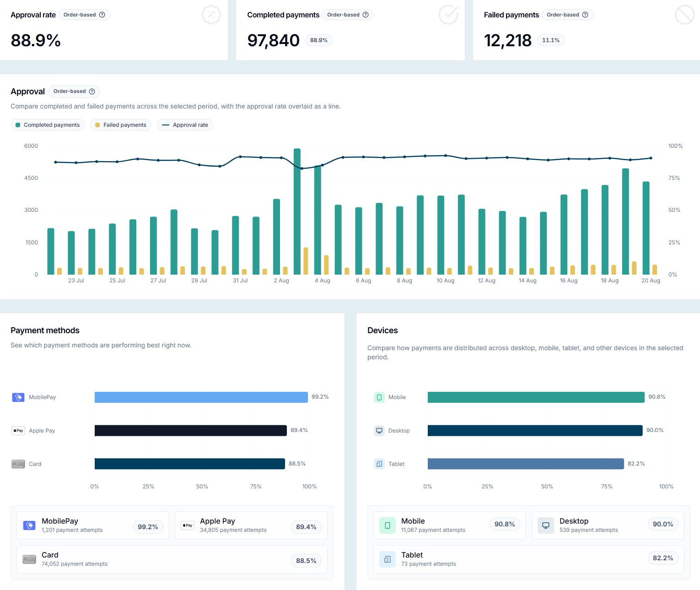This screenshot has width=700, height=590.
Task: Click the 99.2% badge in the MobilePay summary card
Action: (148, 527)
